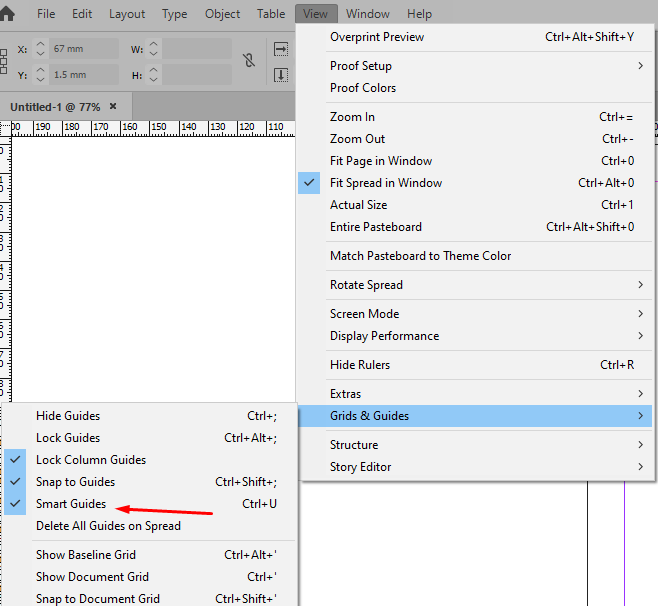Choose Delete All Guides on Spread

149,526
